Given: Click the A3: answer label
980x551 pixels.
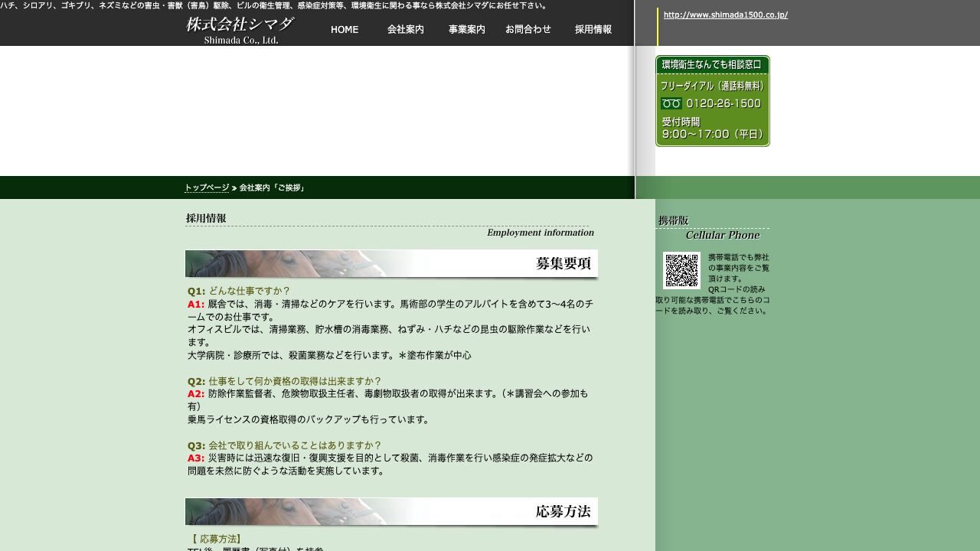Looking at the screenshot, I should [196, 458].
